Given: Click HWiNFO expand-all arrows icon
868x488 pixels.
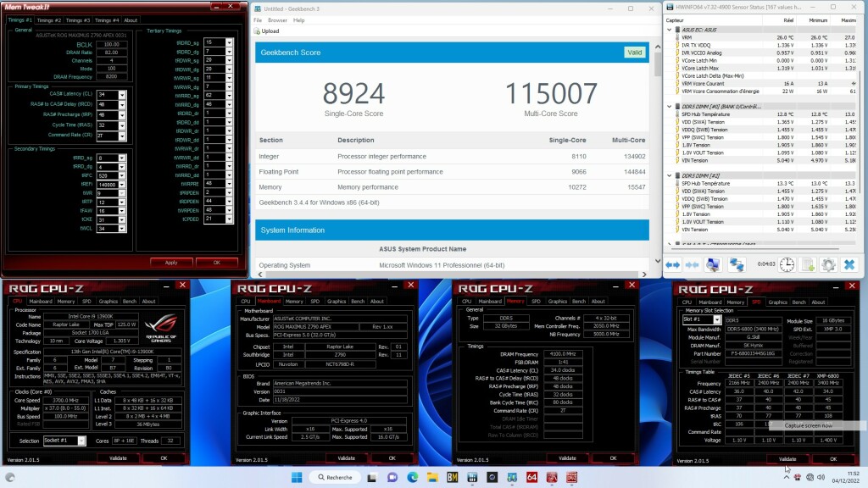Looking at the screenshot, I should click(x=672, y=265).
